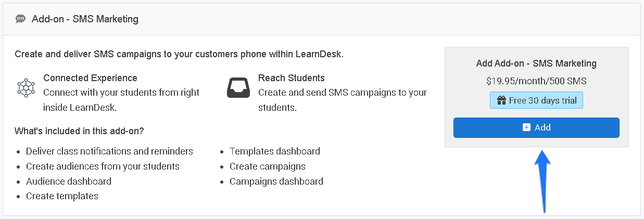Screen dimensions: 644x219
Task: Click the Create campaigns list item
Action: pyautogui.click(x=268, y=166)
